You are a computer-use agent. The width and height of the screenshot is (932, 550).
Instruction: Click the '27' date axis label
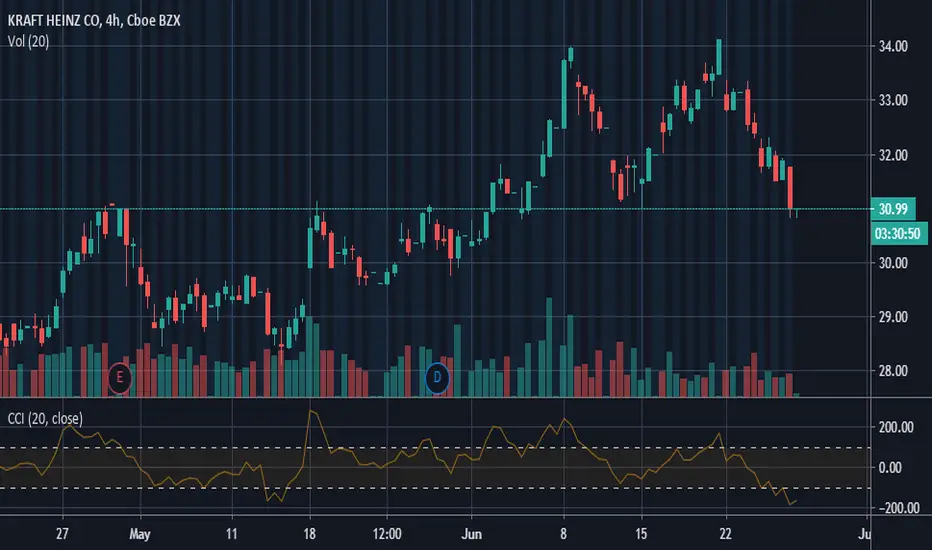[62, 534]
